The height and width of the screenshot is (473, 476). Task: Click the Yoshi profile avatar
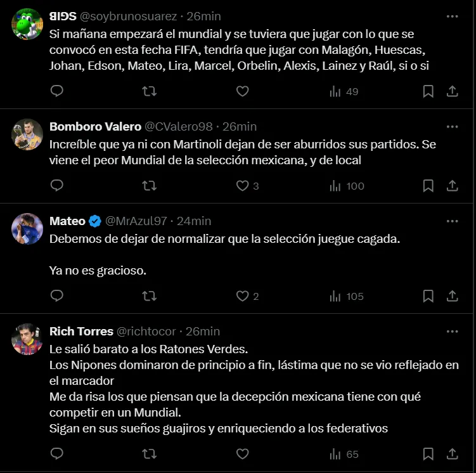(27, 23)
